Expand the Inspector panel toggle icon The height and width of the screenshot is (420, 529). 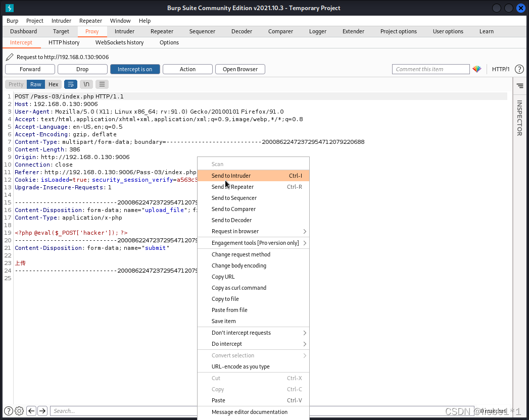click(520, 86)
